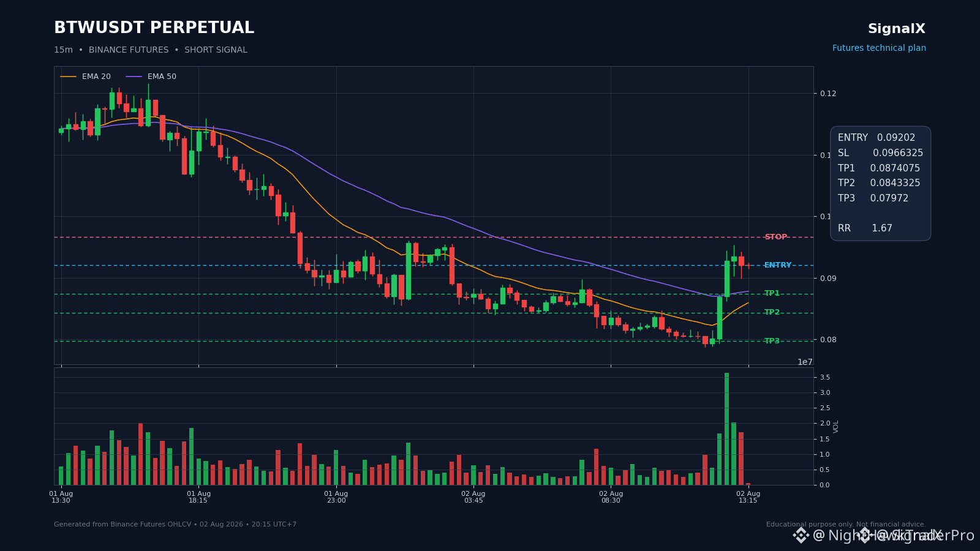Click the ENTRY level label

[778, 265]
